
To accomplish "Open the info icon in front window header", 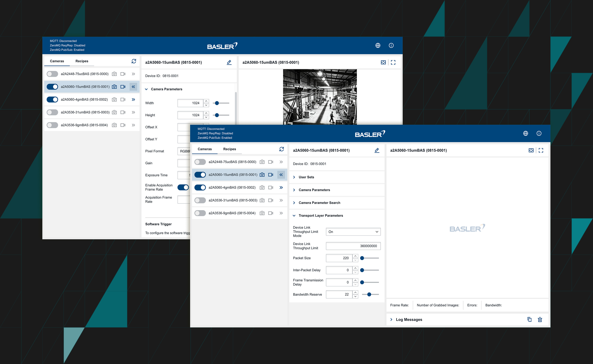I will (539, 133).
